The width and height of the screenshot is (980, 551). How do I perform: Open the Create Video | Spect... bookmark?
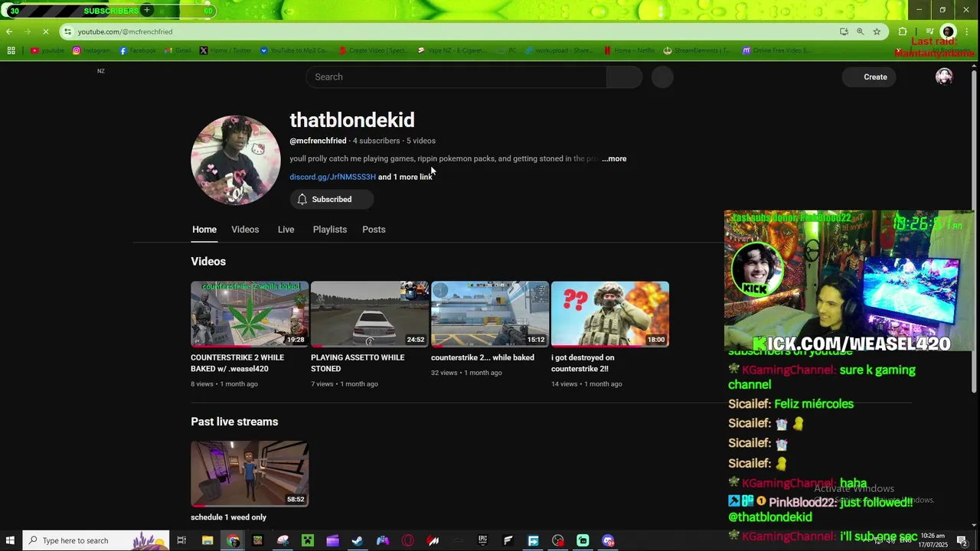(375, 51)
